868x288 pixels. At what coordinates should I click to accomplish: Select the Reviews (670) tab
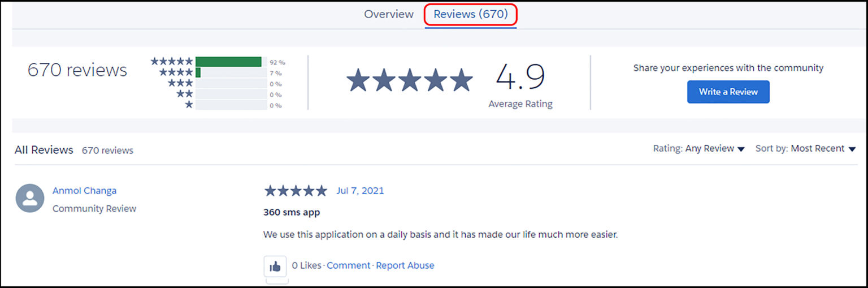pos(471,14)
